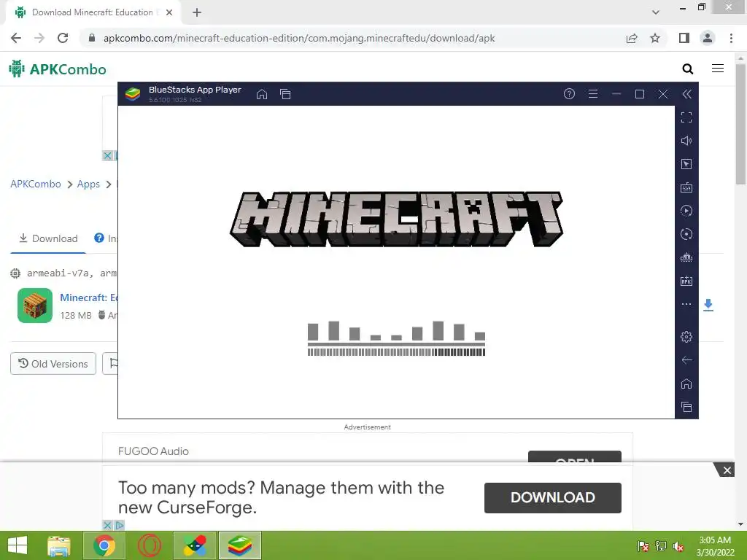Open keyboard controls in BlueStacks sidebar
This screenshot has width=747, height=560.
pos(686,187)
